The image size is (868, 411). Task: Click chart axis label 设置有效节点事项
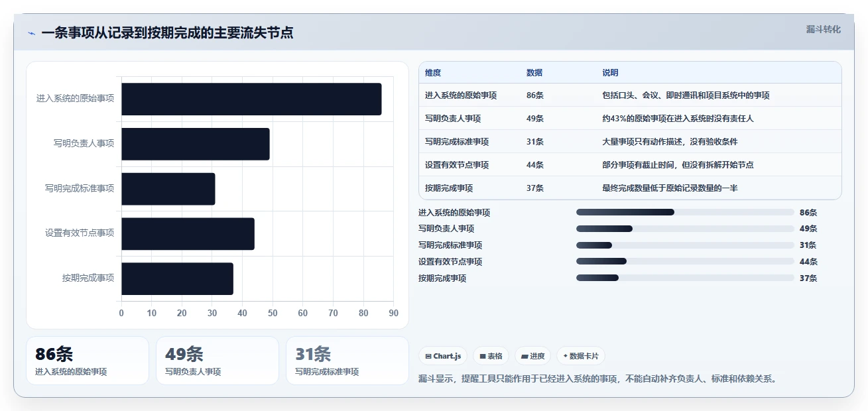tap(80, 233)
